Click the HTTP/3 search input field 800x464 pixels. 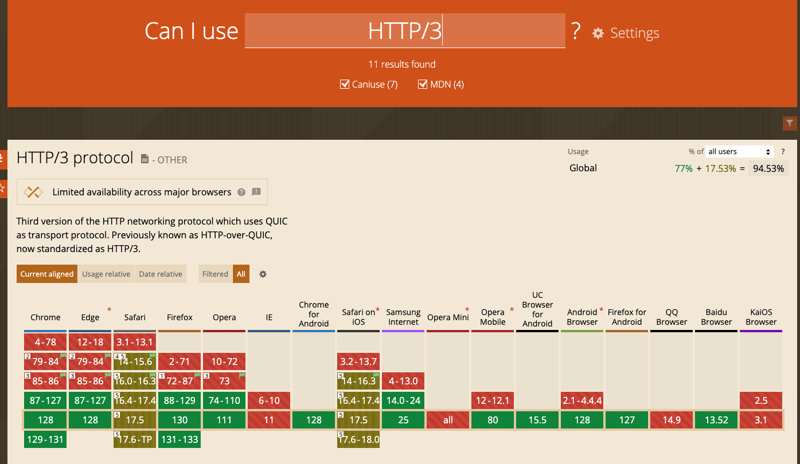click(x=405, y=31)
